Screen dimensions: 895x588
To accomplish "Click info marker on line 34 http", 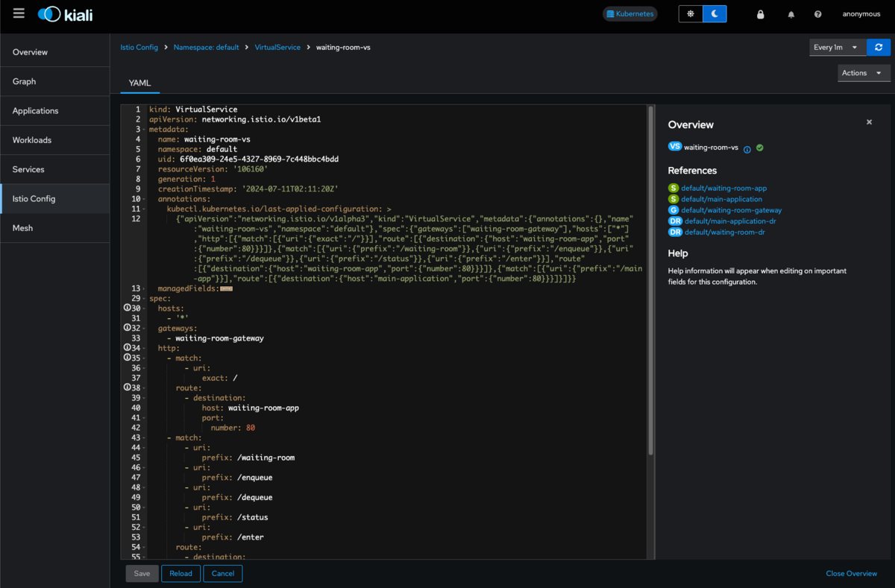I will pos(127,348).
